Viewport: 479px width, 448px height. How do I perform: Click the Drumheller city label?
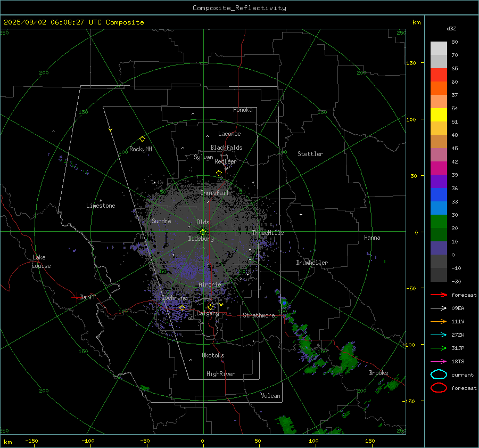point(312,263)
